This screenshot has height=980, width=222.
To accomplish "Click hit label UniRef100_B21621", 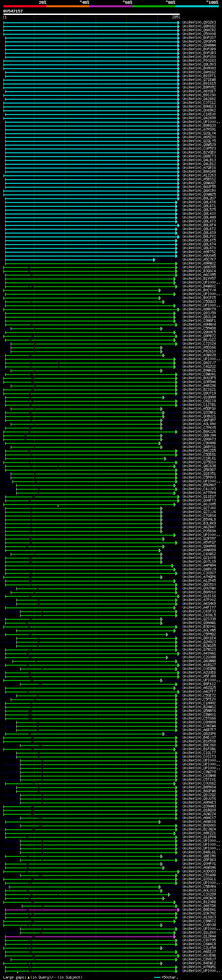I will [x=199, y=390].
